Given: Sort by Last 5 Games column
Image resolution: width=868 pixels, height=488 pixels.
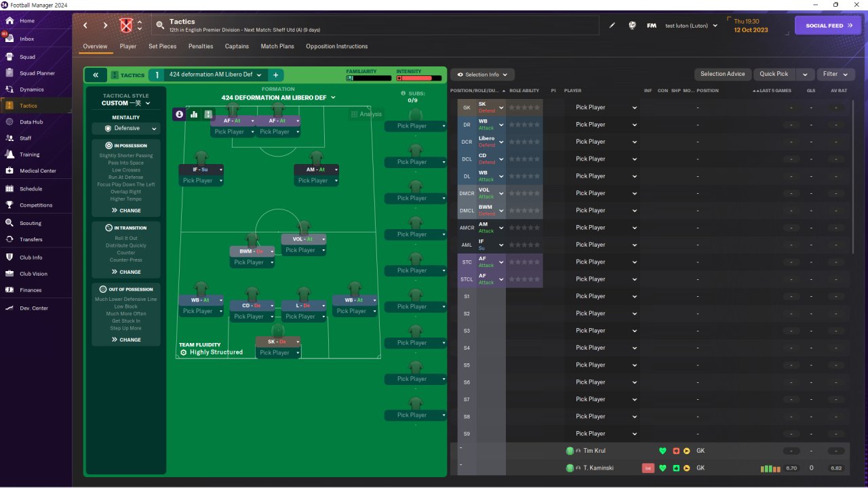Looking at the screenshot, I should coord(776,91).
